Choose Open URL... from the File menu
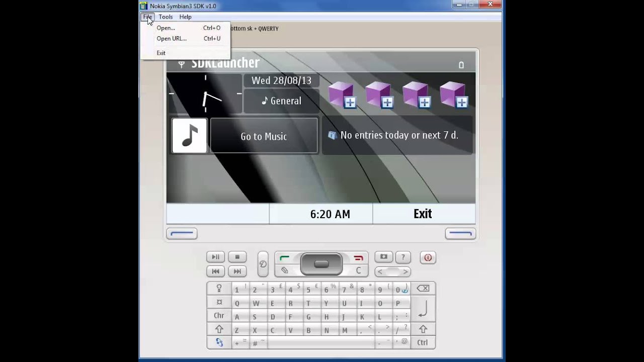The height and width of the screenshot is (362, 644). [185, 39]
